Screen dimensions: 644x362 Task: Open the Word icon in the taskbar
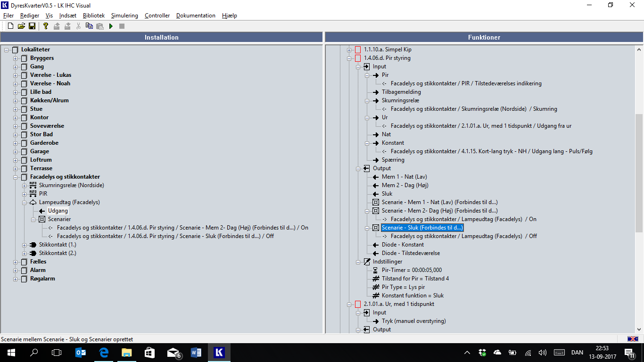[196, 352]
